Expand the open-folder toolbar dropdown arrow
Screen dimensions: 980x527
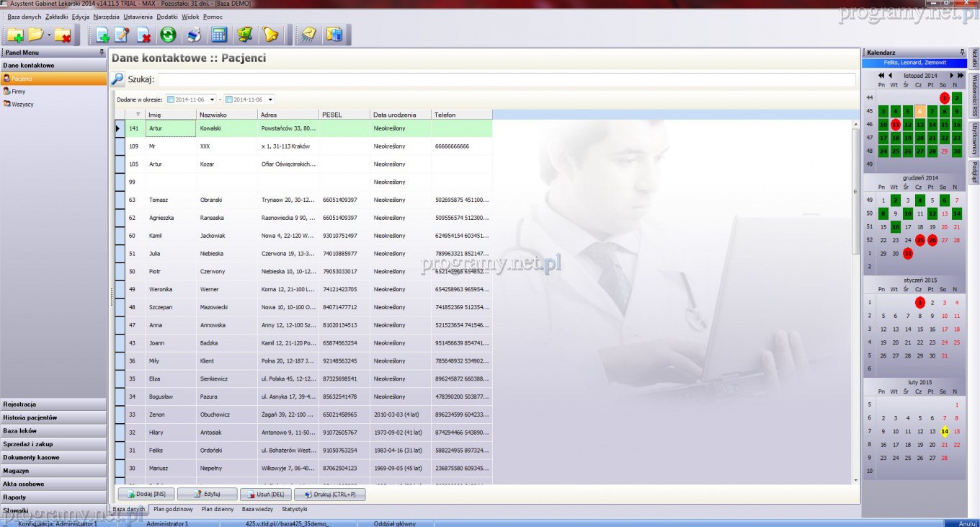point(49,35)
